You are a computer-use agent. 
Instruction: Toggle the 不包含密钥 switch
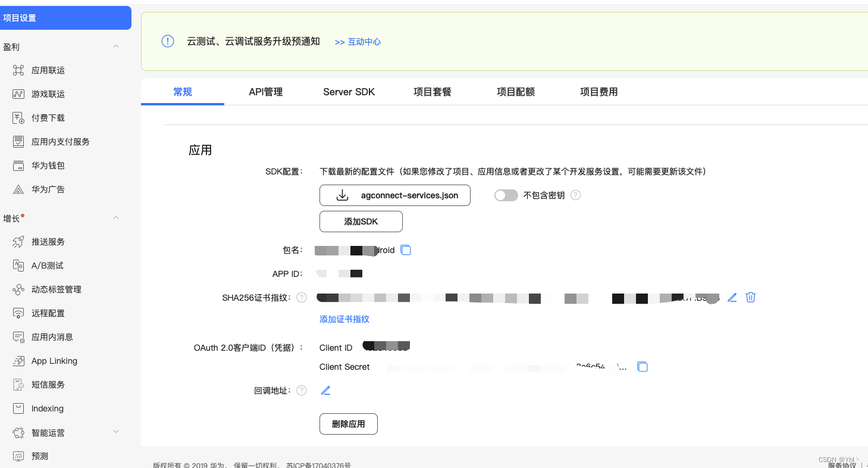506,195
